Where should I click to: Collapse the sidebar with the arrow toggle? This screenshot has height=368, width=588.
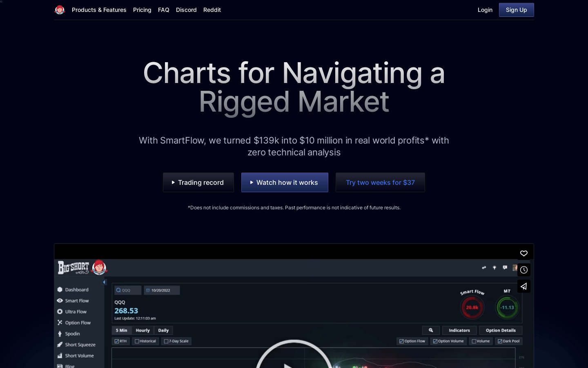(105, 282)
